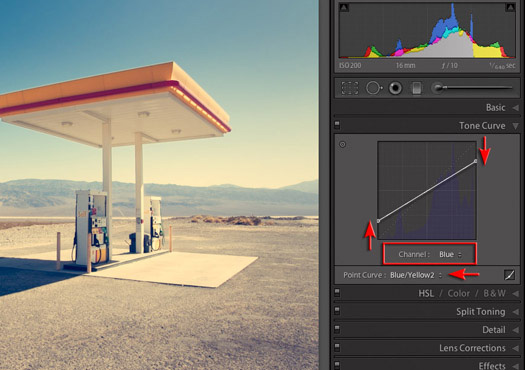Image resolution: width=525 pixels, height=370 pixels.
Task: Toggle the HSL panel on/off switch
Action: (x=337, y=293)
